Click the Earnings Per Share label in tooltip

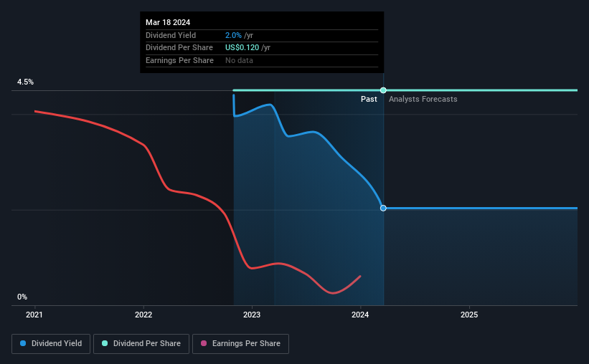click(179, 60)
